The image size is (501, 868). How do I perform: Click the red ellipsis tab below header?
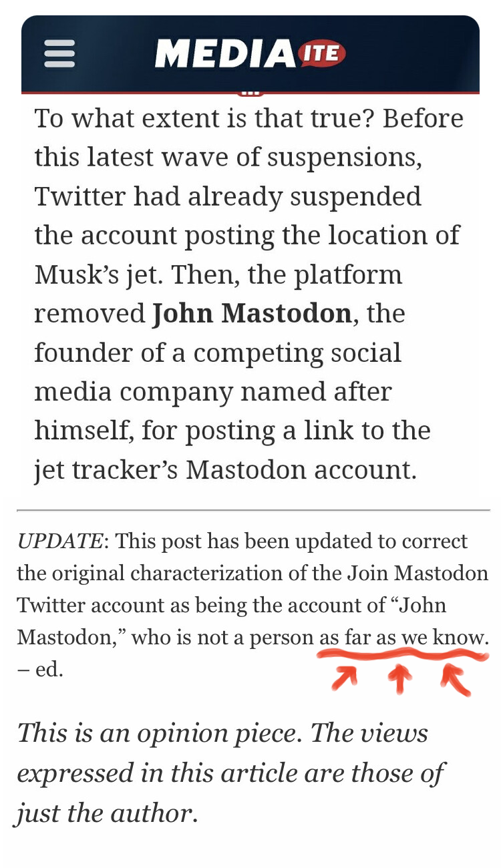pos(251,93)
